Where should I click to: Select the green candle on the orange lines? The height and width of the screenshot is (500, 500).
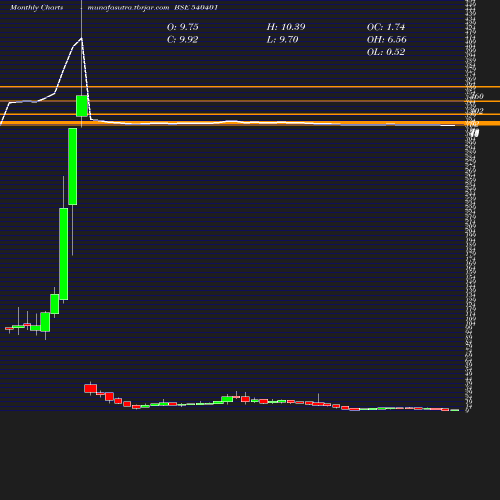pos(82,106)
